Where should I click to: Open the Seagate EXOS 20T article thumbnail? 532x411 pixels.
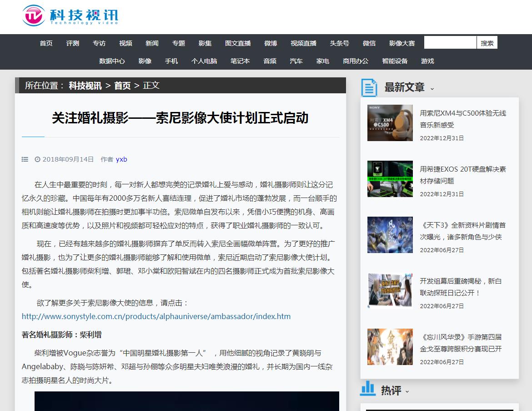point(390,179)
